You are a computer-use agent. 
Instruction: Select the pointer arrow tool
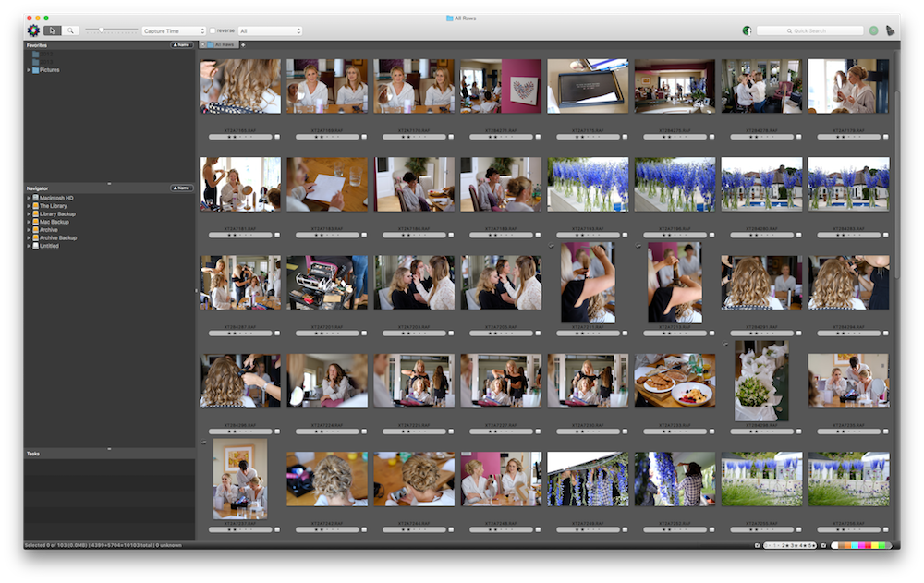[x=52, y=30]
